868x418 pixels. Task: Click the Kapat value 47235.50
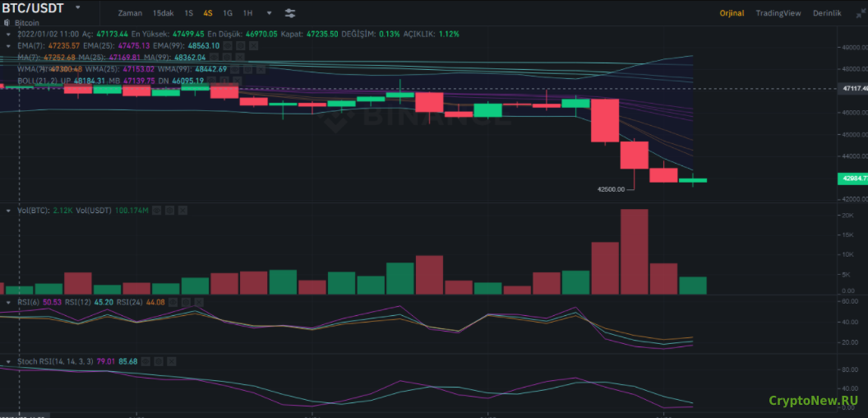coord(321,34)
